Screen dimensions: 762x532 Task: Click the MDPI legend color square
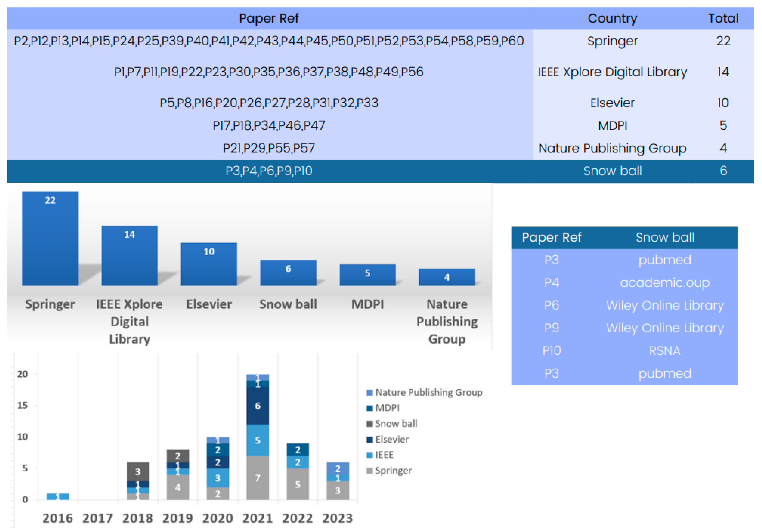(369, 408)
